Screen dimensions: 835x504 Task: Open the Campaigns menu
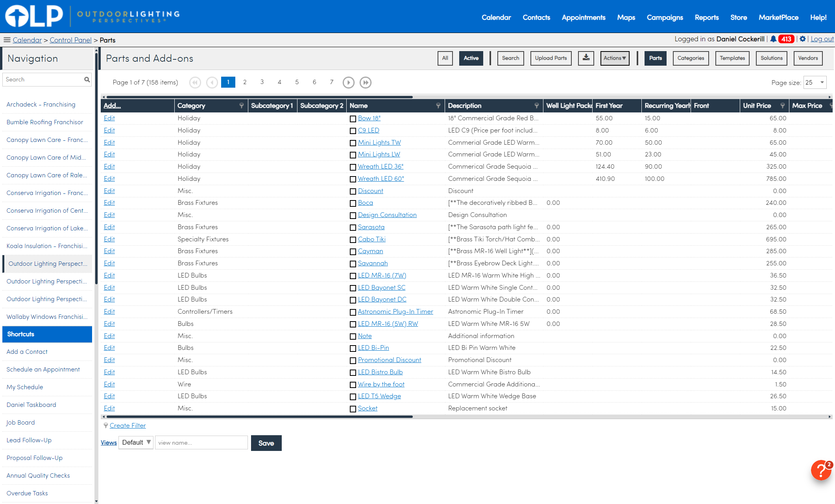click(665, 17)
